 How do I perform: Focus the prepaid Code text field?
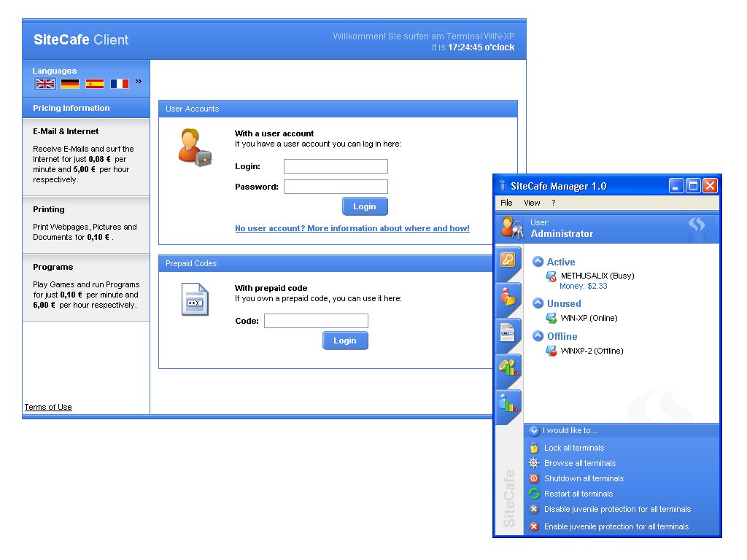pyautogui.click(x=317, y=321)
